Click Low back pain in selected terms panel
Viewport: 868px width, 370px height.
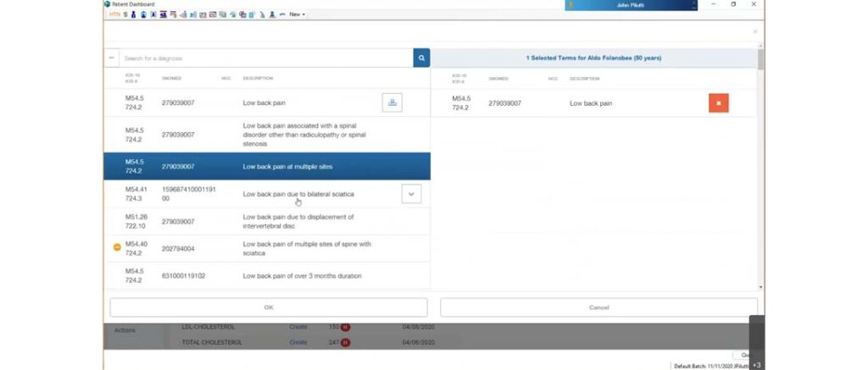pyautogui.click(x=591, y=103)
